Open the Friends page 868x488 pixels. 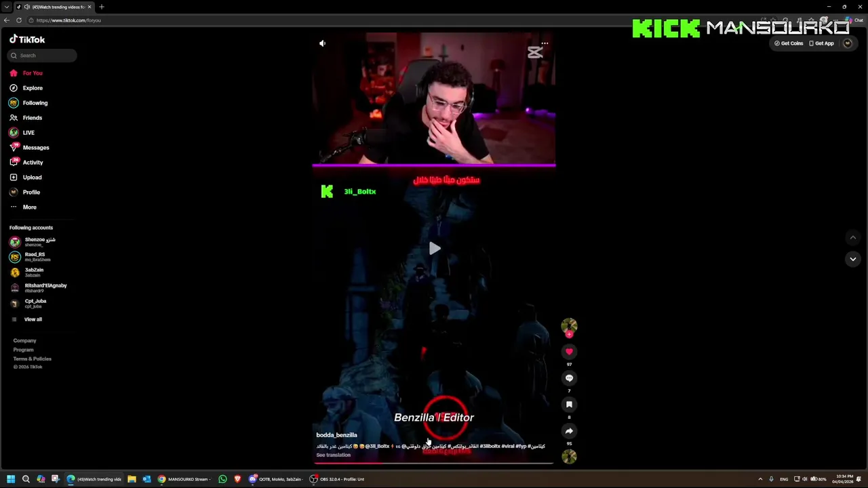[x=26, y=118]
